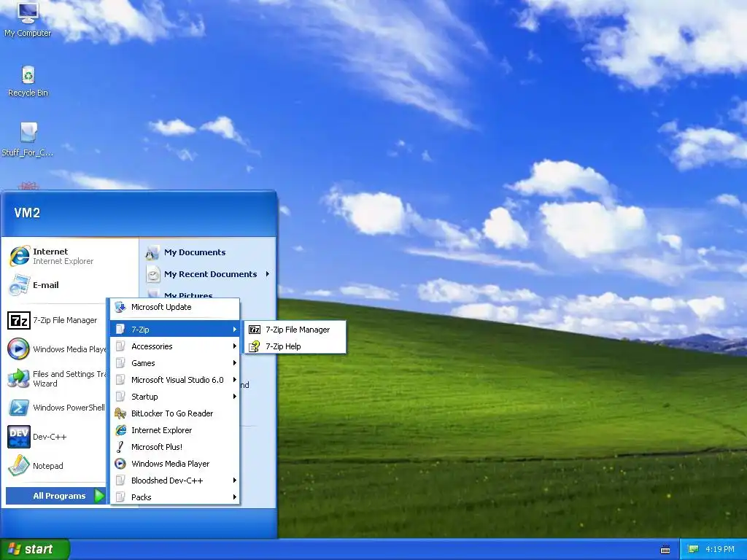Click the 4:19 PM clock
This screenshot has width=747, height=560.
click(x=720, y=549)
